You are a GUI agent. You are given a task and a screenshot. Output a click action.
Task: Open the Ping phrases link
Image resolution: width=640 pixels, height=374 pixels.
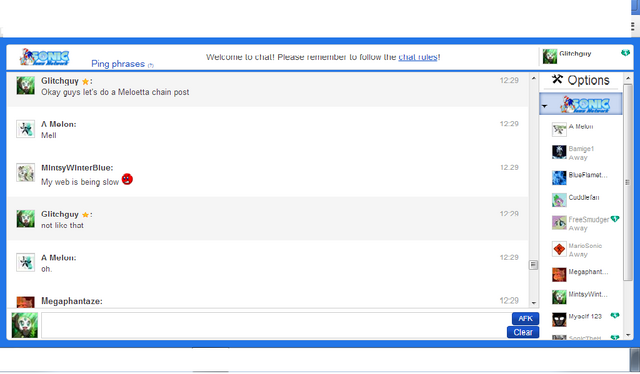118,64
